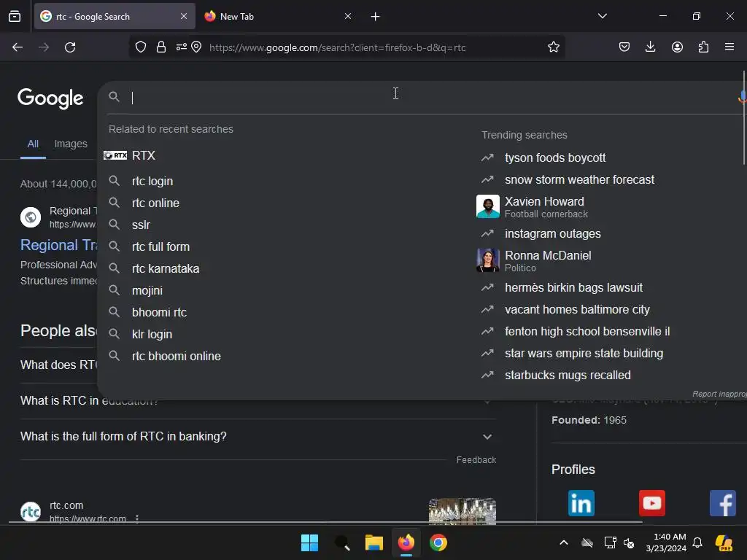This screenshot has width=747, height=560.
Task: Go back to previous page
Action: pyautogui.click(x=18, y=47)
